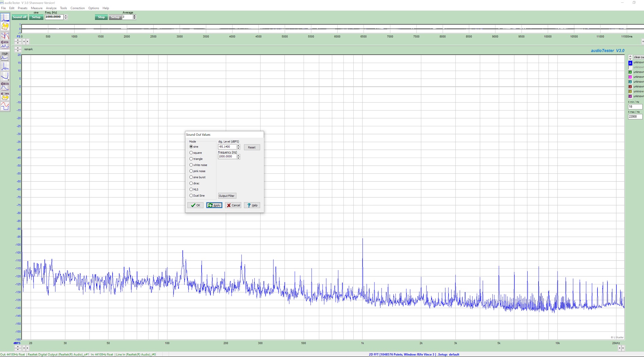The image size is (644, 357).
Task: Open the TSP parameters tool
Action: (5, 56)
